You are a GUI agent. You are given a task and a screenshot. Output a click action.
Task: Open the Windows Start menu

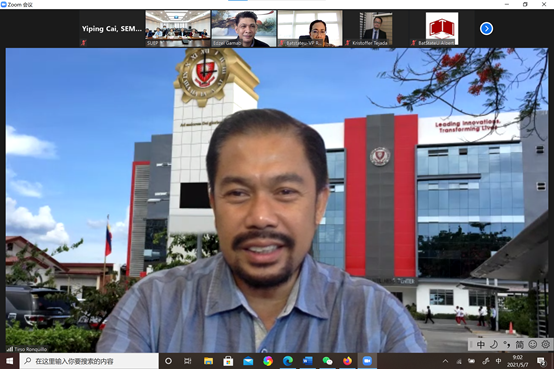click(x=10, y=361)
